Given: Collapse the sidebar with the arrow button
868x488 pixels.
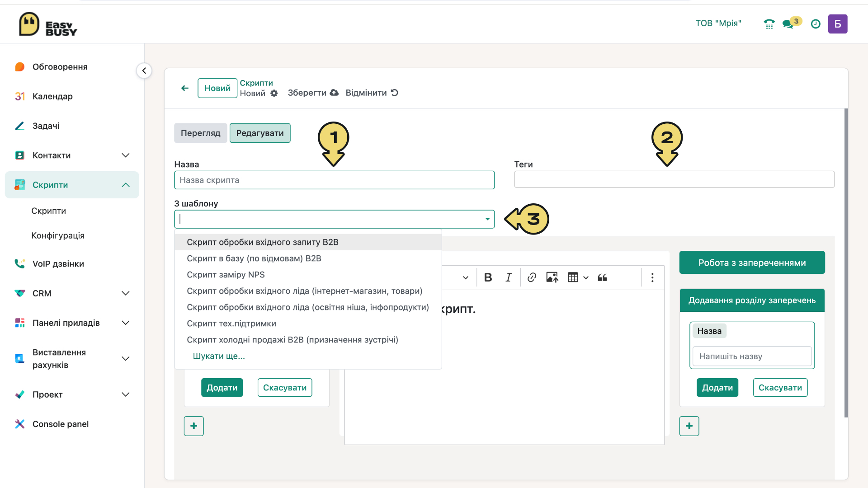Looking at the screenshot, I should pyautogui.click(x=144, y=70).
